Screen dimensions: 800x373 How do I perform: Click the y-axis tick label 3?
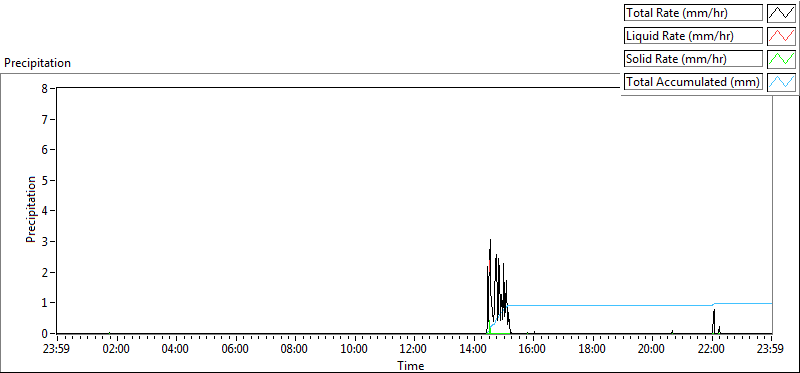44,241
